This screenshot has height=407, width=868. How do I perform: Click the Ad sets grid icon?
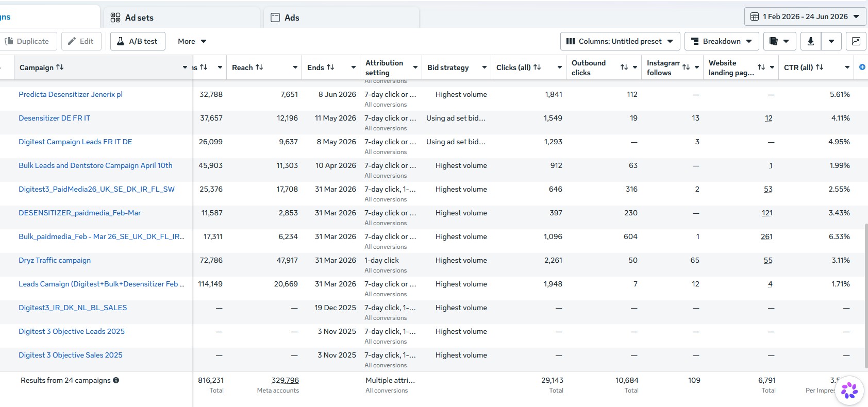point(115,18)
